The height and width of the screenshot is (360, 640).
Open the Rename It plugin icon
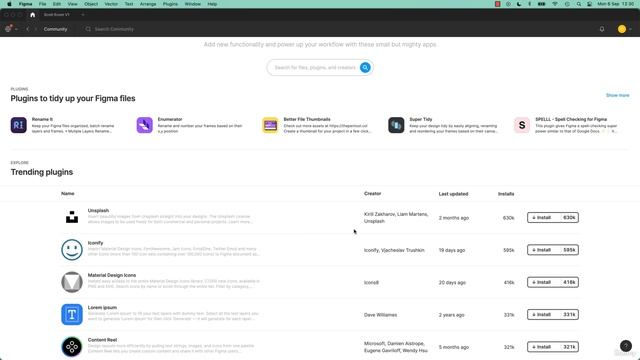pyautogui.click(x=18, y=125)
